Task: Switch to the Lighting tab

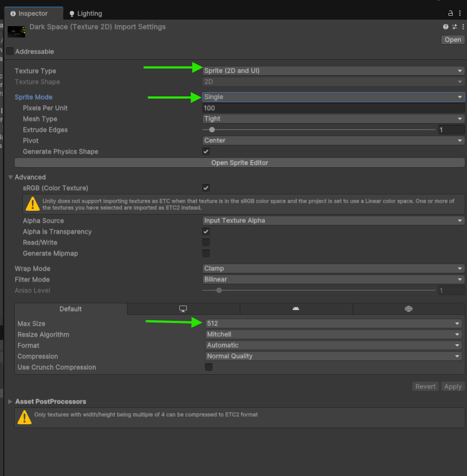Action: coord(86,14)
